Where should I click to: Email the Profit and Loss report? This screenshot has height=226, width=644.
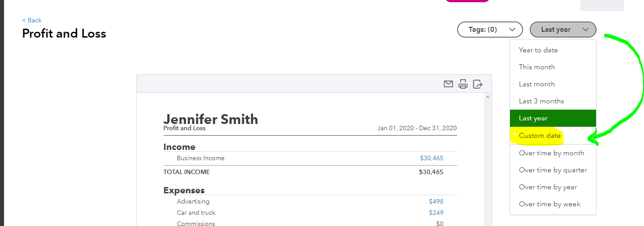pyautogui.click(x=448, y=84)
